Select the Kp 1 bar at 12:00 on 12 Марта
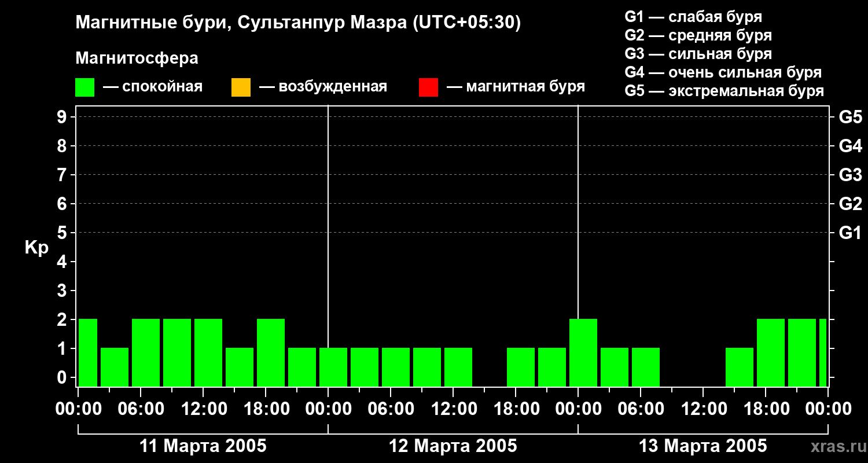868x463 pixels. (x=458, y=367)
